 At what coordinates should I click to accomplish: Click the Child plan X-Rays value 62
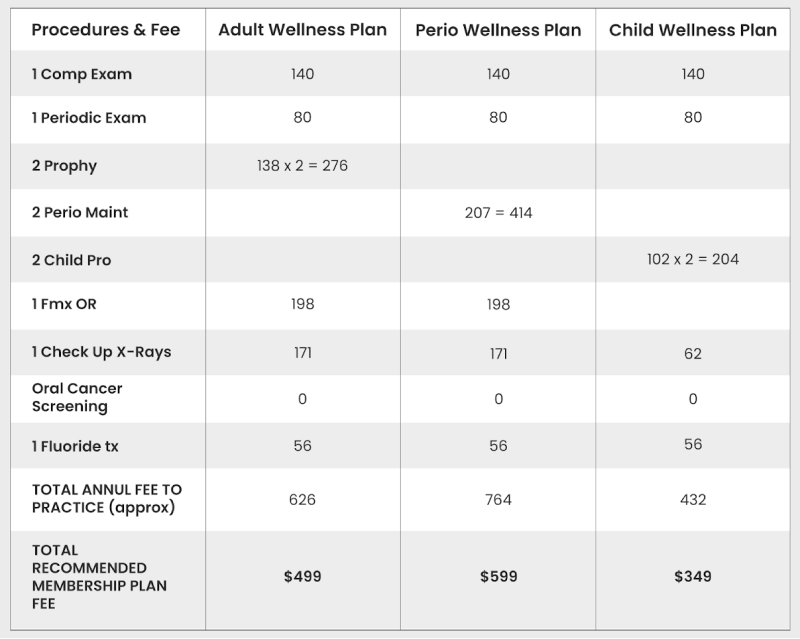(x=693, y=353)
